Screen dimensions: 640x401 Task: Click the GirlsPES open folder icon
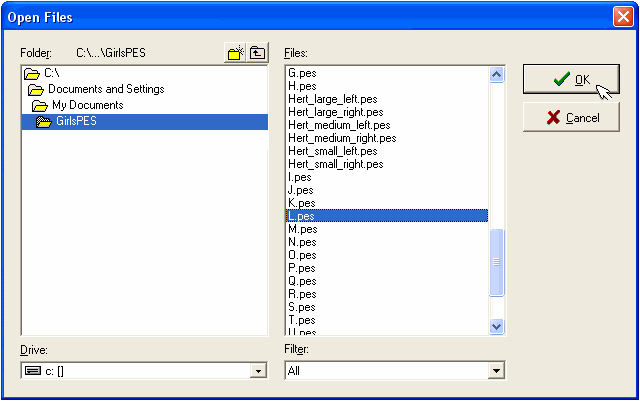pyautogui.click(x=43, y=122)
